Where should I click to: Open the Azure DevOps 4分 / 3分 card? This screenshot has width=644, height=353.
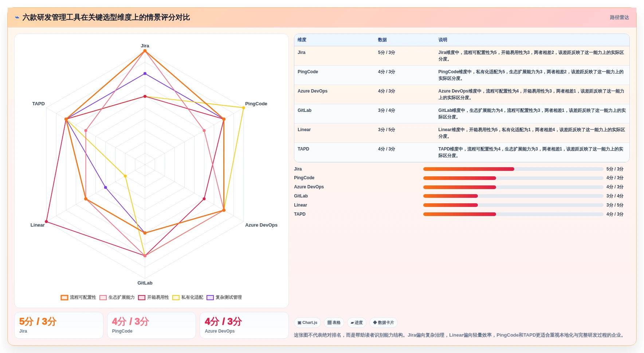pyautogui.click(x=244, y=325)
